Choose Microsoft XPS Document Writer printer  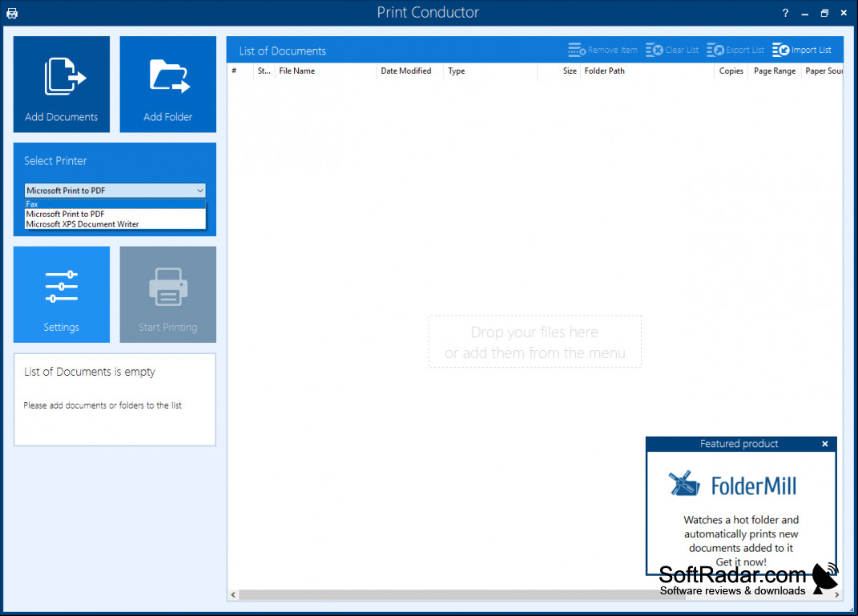[115, 224]
